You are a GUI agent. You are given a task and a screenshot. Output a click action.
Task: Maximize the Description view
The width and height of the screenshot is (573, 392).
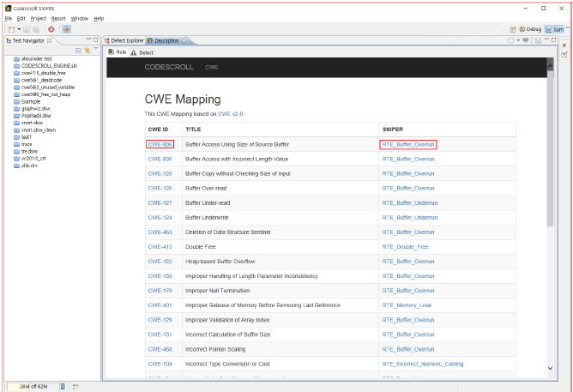point(553,39)
